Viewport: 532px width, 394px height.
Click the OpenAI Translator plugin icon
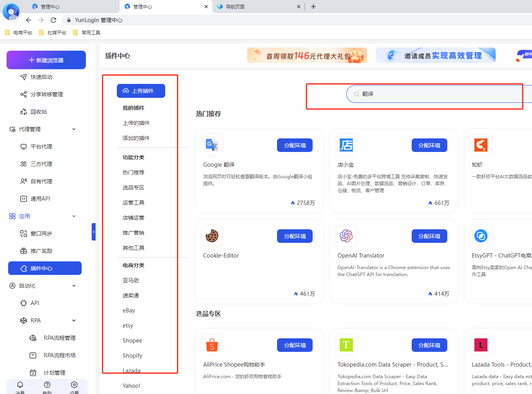[346, 236]
